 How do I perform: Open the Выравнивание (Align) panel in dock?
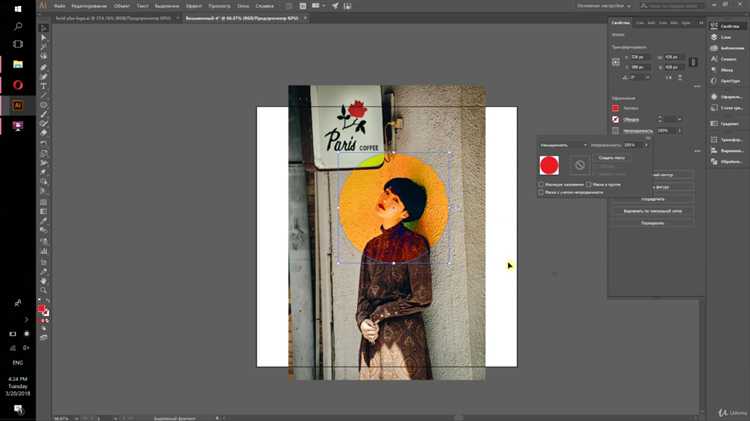point(727,151)
